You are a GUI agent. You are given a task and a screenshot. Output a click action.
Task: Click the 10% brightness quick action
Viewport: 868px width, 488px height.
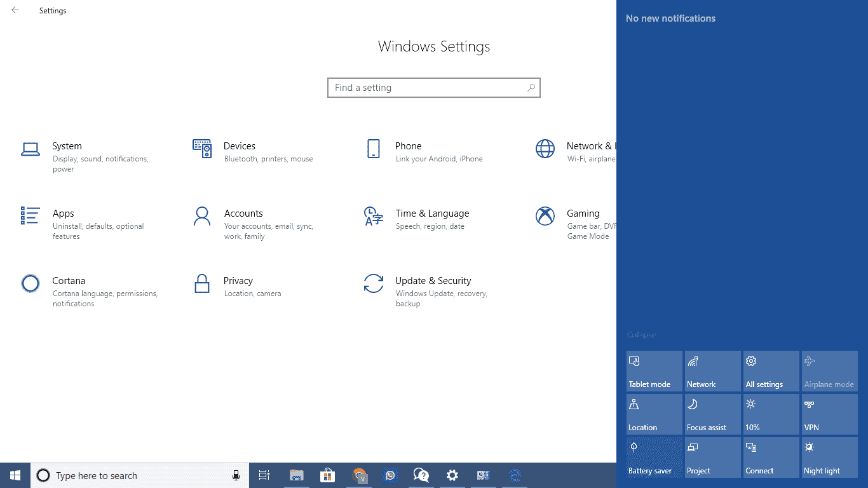point(771,414)
